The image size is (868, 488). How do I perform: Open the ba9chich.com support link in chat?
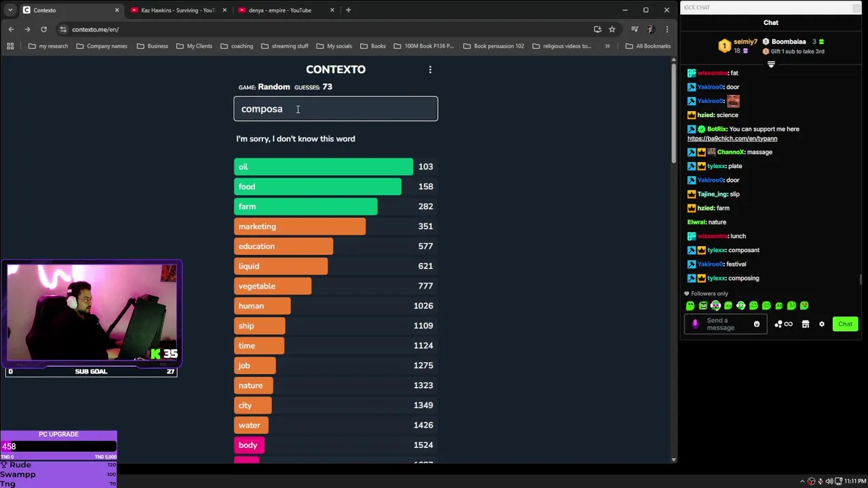click(732, 138)
